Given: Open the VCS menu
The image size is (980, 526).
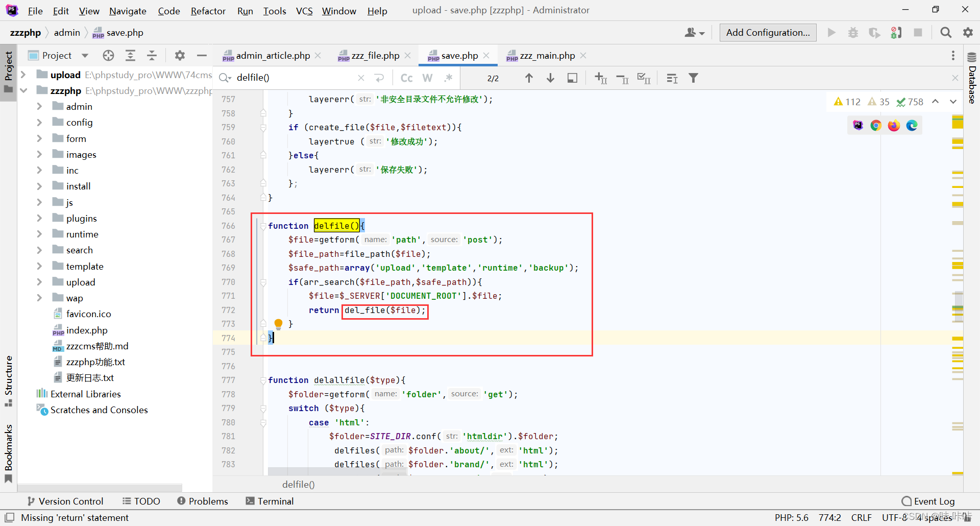Looking at the screenshot, I should click(x=304, y=11).
